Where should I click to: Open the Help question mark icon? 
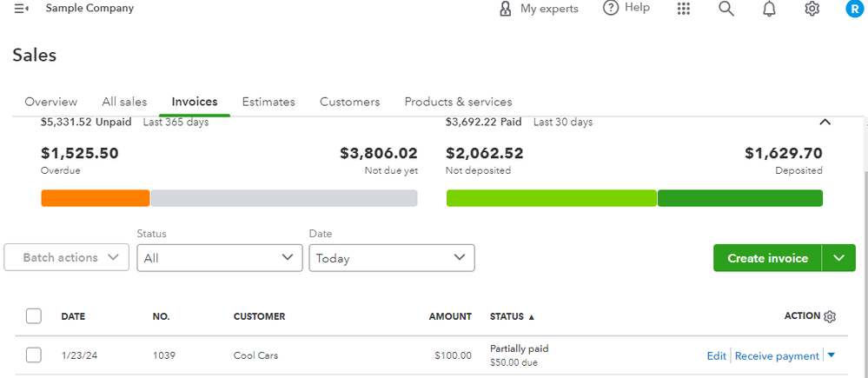click(611, 8)
